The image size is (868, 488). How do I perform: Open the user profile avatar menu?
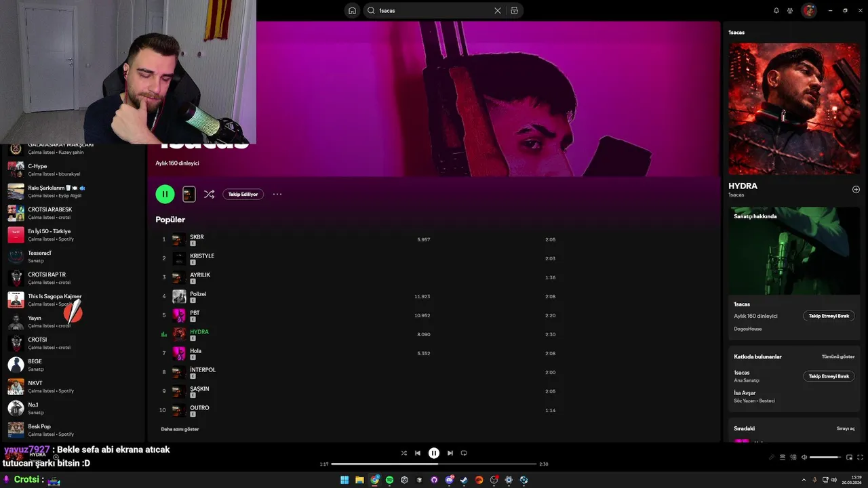click(809, 11)
